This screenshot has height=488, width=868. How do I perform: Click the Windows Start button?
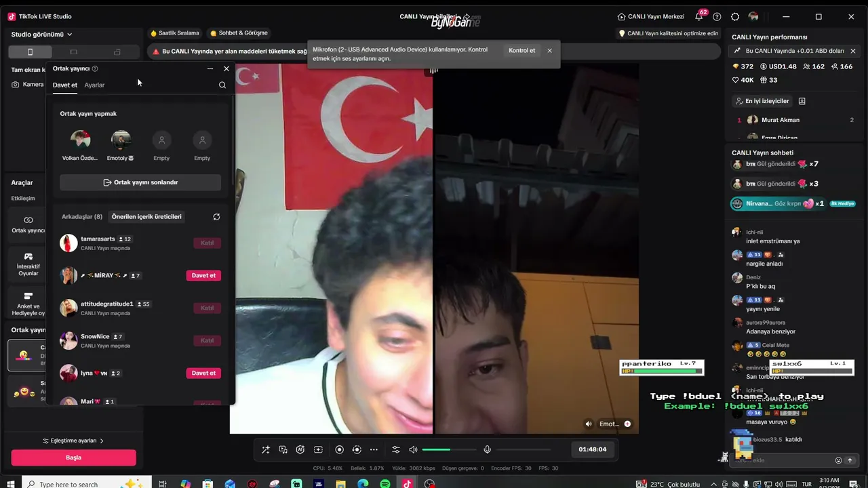coord(9,484)
